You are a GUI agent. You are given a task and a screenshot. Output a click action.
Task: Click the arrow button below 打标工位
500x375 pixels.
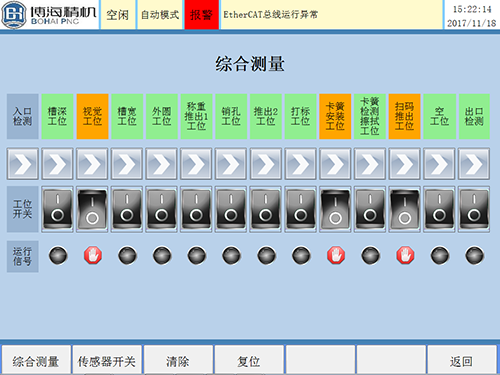(301, 164)
